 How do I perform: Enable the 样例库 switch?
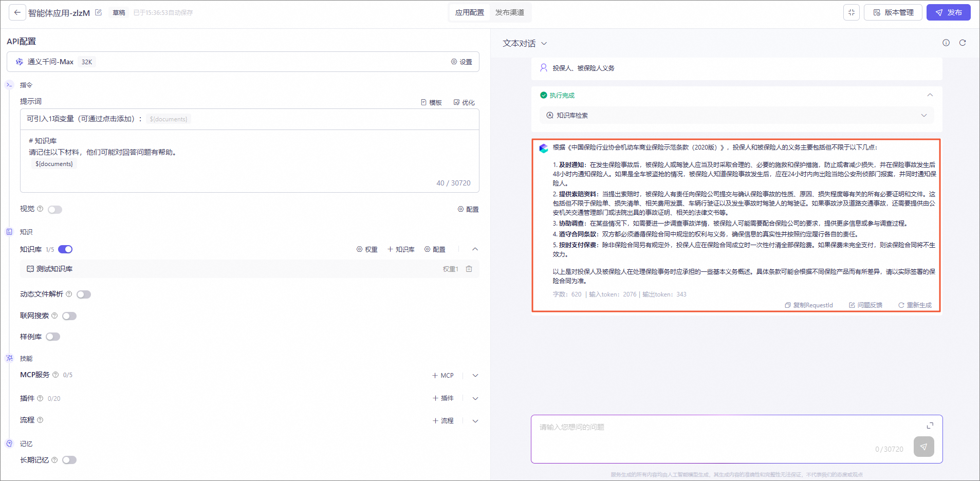coord(53,337)
